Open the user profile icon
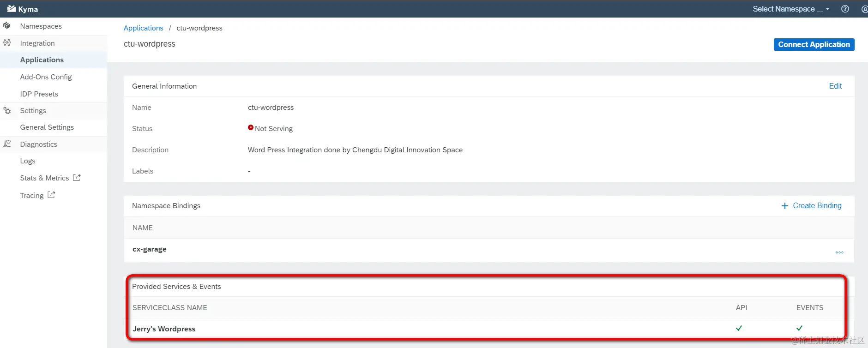 point(864,9)
